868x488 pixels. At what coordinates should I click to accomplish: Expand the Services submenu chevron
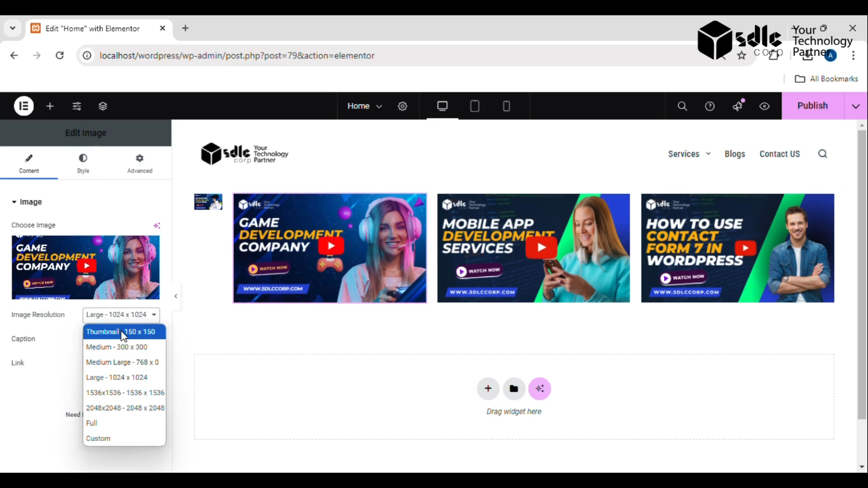point(709,154)
